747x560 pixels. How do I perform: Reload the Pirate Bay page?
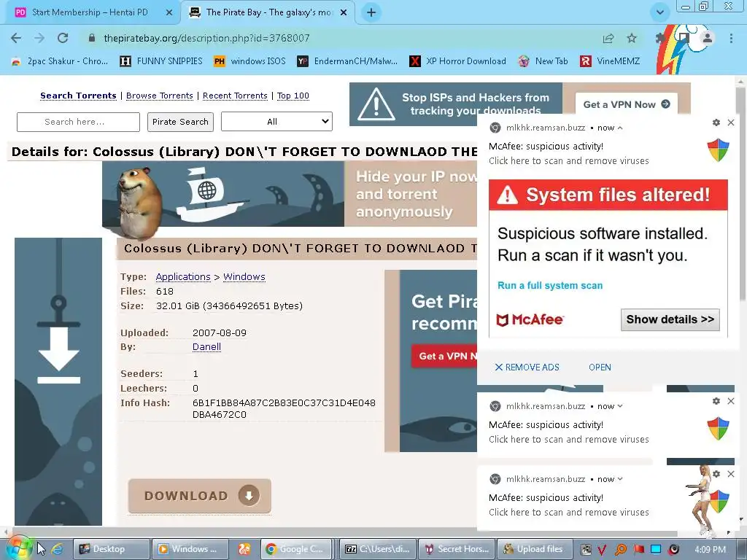pyautogui.click(x=63, y=38)
